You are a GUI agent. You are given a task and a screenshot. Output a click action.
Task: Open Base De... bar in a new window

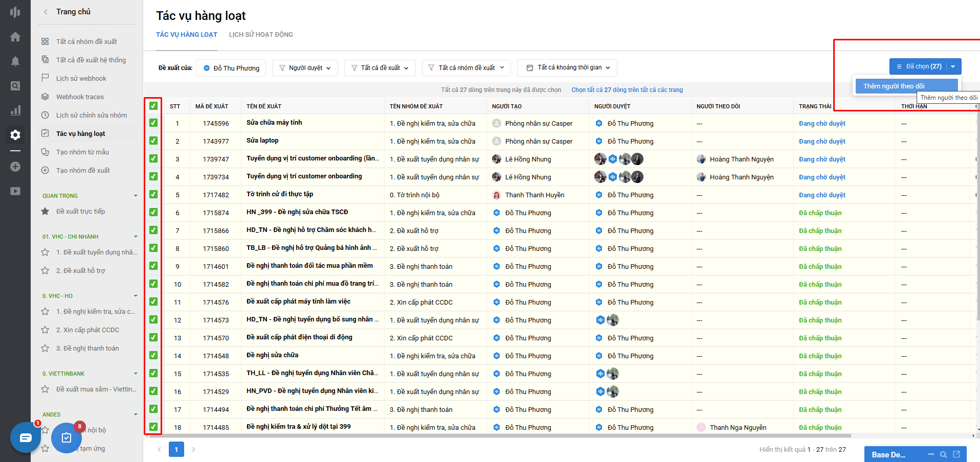pos(956,454)
